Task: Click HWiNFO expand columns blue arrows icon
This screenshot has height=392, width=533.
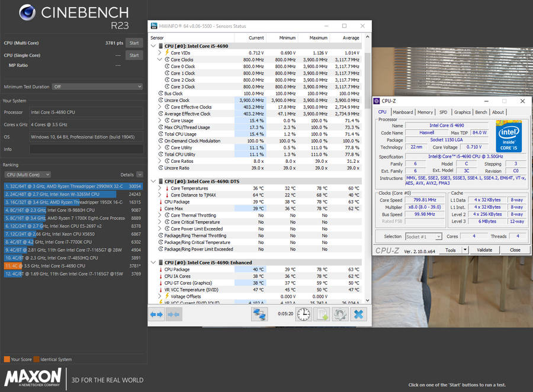Action: click(156, 314)
